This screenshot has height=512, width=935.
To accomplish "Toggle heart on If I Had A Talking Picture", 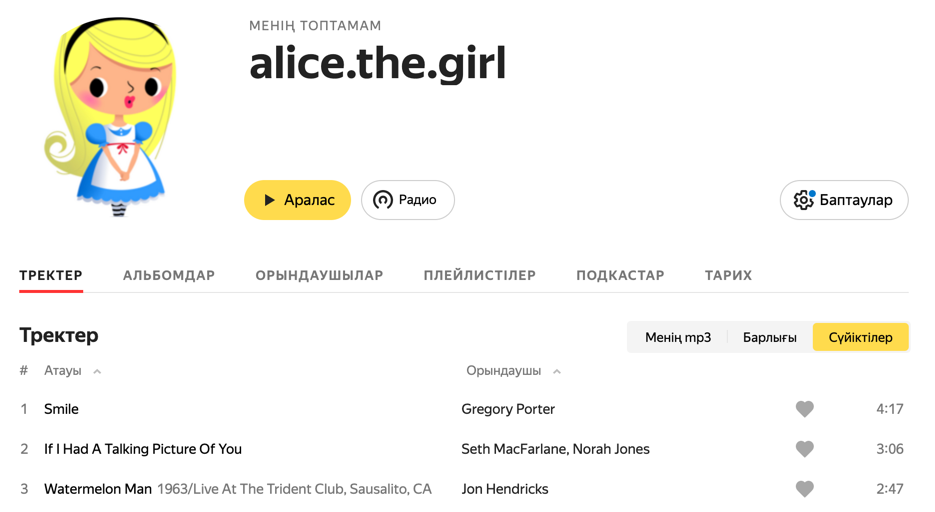I will 804,449.
